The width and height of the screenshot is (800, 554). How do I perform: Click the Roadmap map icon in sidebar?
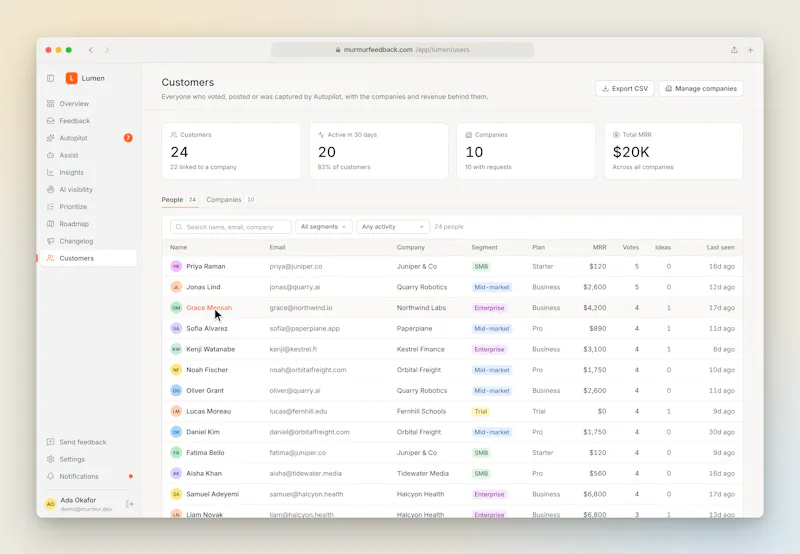(51, 224)
